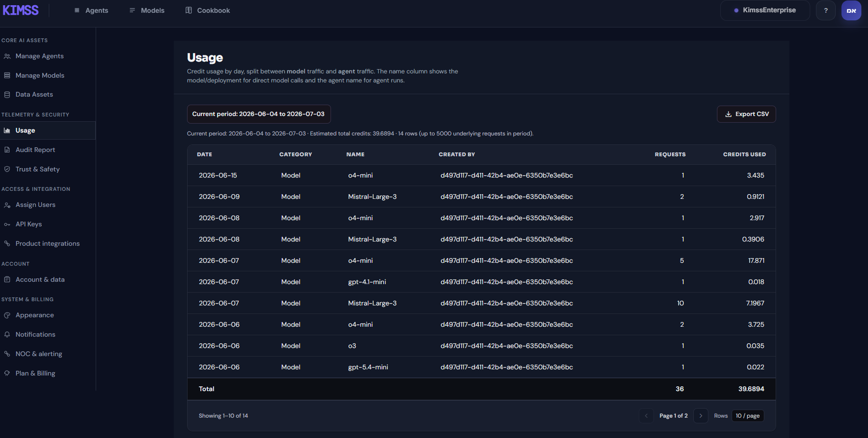
Task: Click the Agents grid icon in top bar
Action: point(77,10)
